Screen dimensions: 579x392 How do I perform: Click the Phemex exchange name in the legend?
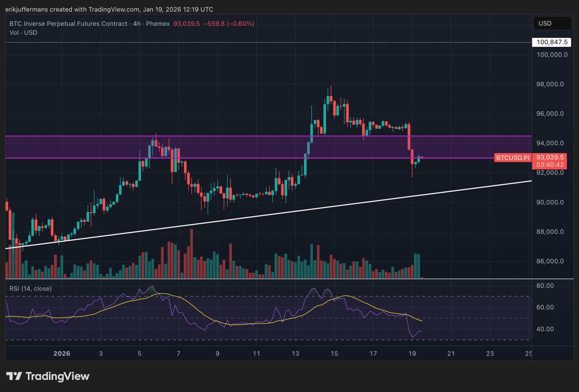[x=158, y=24]
